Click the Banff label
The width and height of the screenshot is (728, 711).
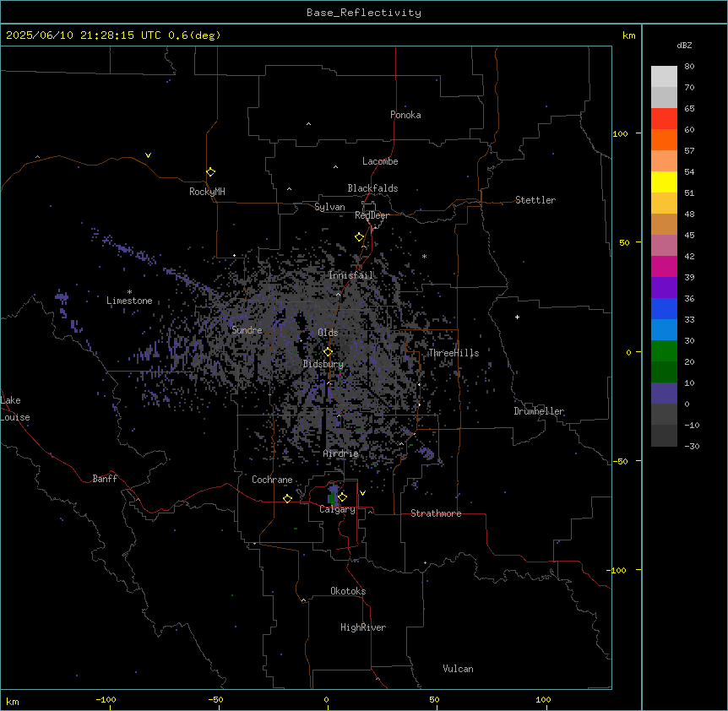coord(105,479)
